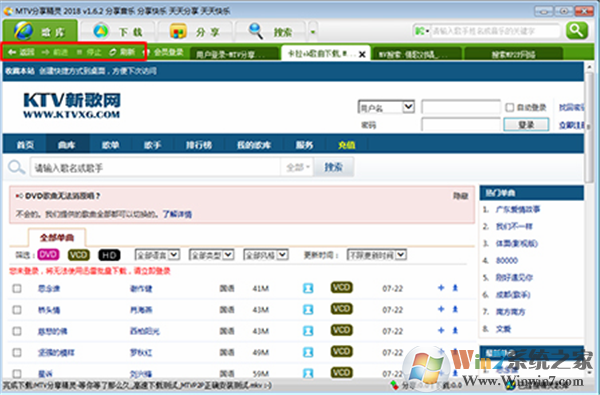600x395 pixels.
Task: Download the 41M song via arrow icon
Action: [x=455, y=287]
